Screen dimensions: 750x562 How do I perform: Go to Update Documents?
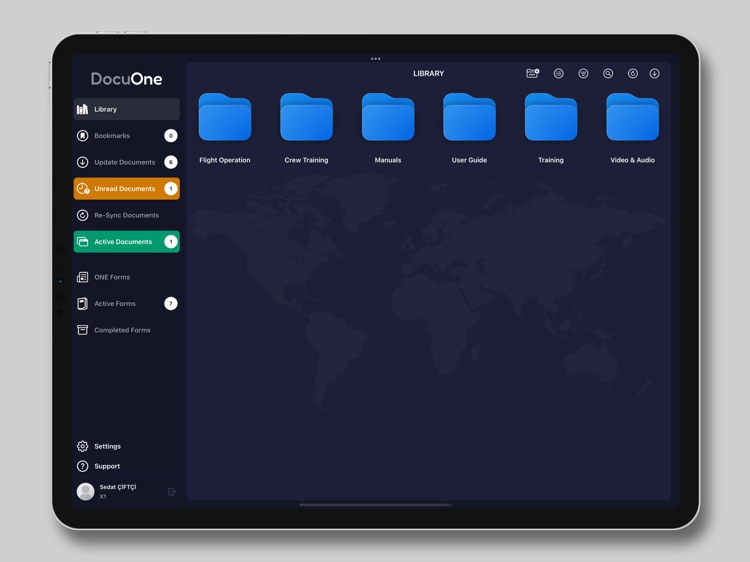point(127,162)
